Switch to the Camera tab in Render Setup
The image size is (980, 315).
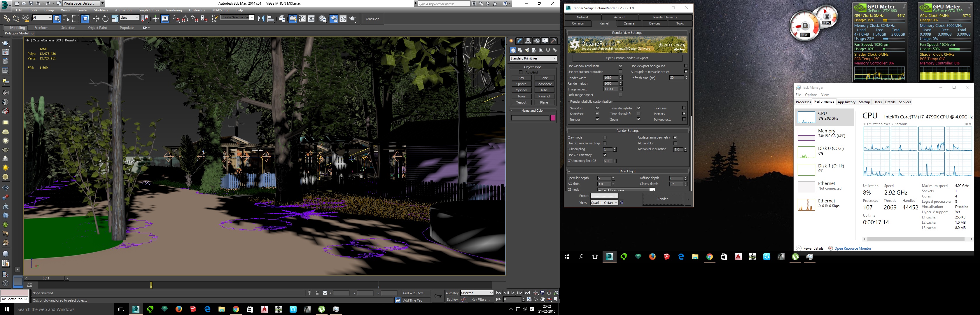pos(629,24)
